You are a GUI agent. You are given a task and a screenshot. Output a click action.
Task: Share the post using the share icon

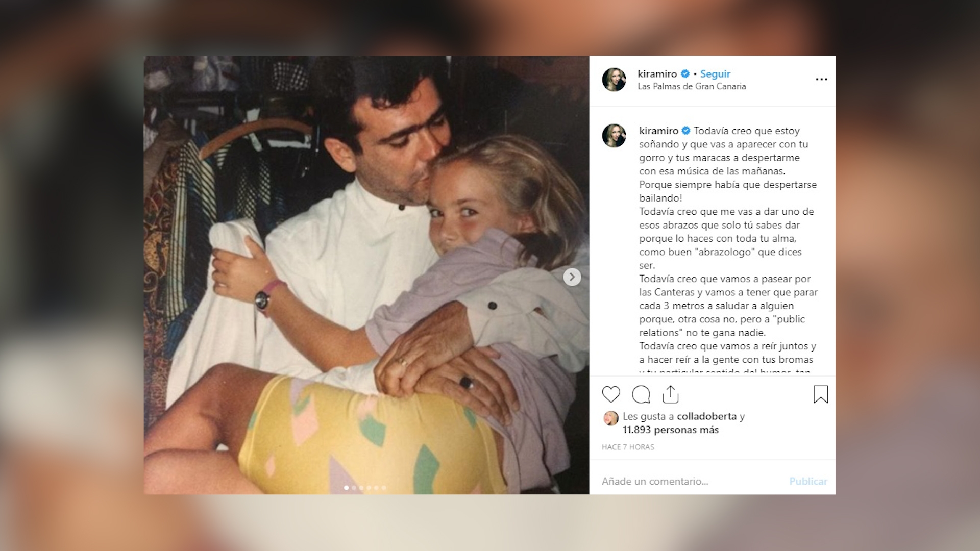point(671,394)
